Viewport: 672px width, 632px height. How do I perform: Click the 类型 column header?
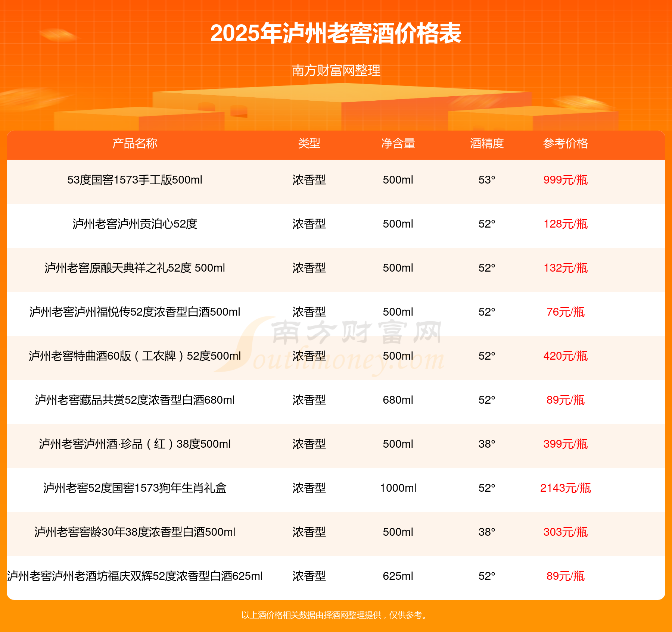(x=309, y=143)
